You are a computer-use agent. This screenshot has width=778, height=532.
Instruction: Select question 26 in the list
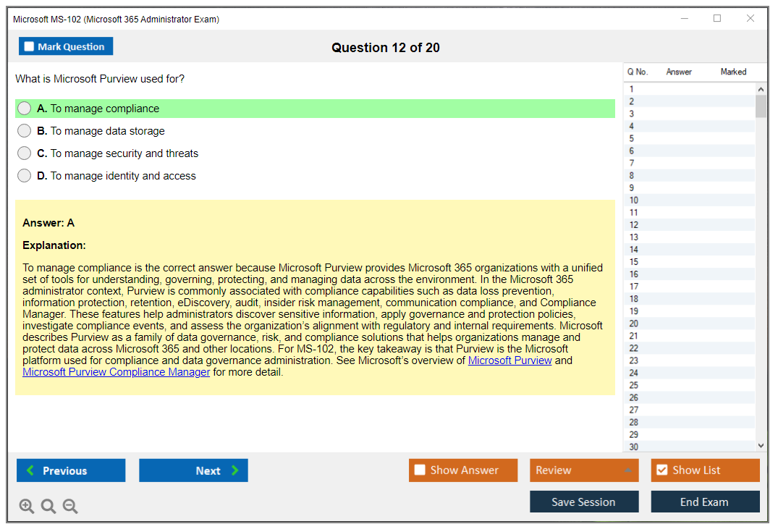690,397
